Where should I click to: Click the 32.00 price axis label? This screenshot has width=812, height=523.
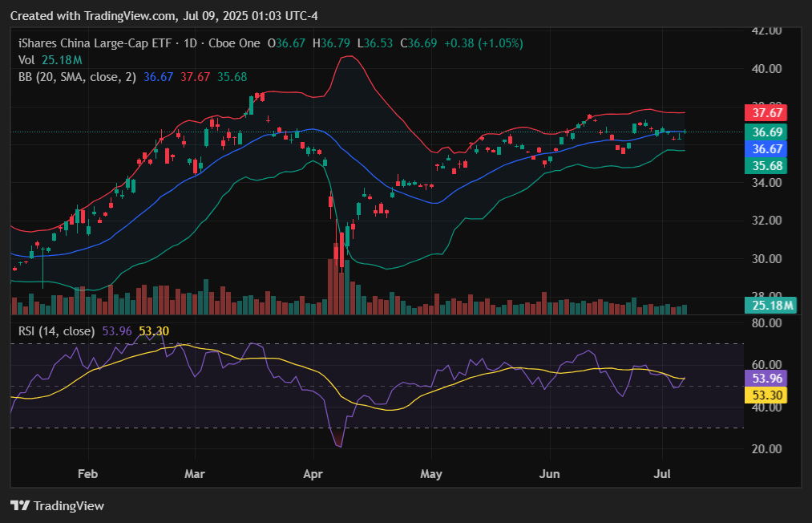(x=766, y=221)
